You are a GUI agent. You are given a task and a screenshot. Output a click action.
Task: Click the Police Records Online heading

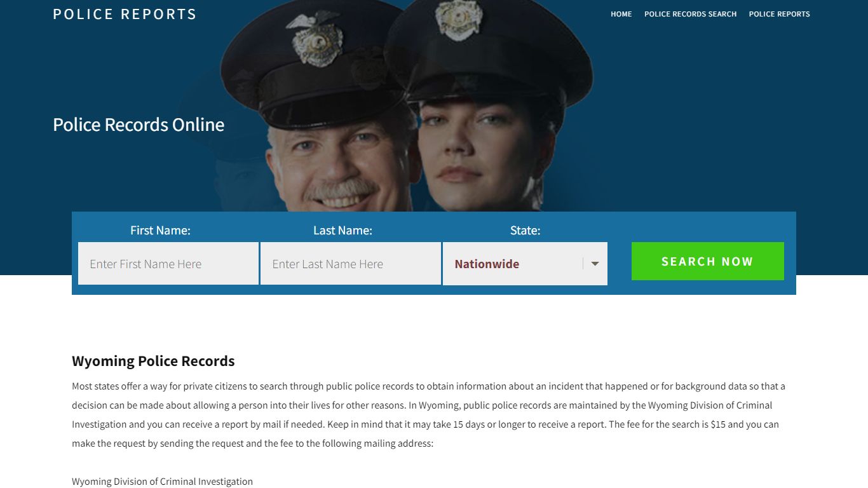point(139,125)
